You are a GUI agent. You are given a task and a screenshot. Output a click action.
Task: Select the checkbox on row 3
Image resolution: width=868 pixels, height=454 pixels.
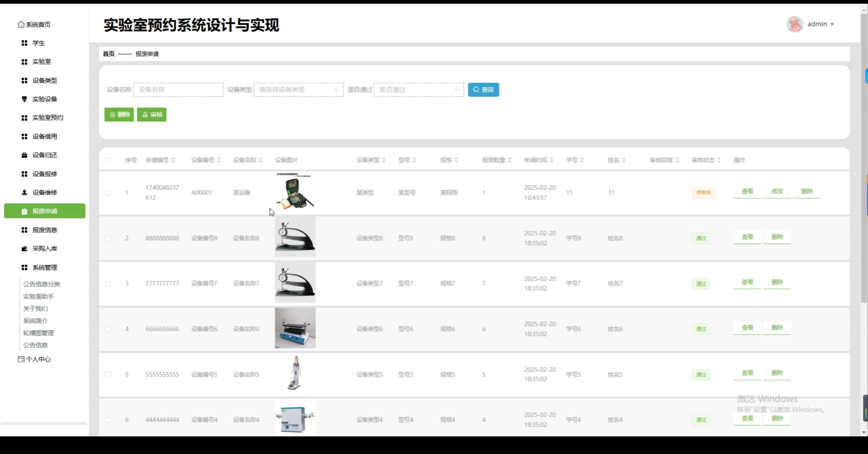pyautogui.click(x=108, y=284)
